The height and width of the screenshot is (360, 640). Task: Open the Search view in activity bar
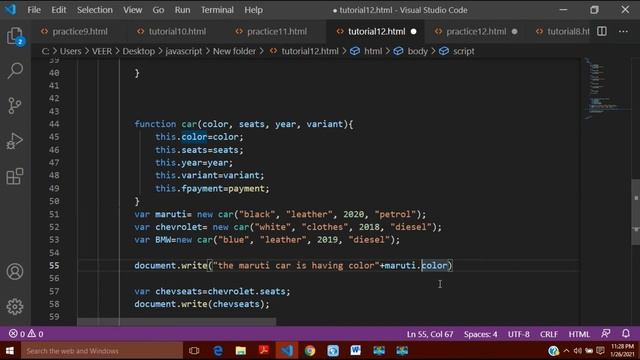15,71
